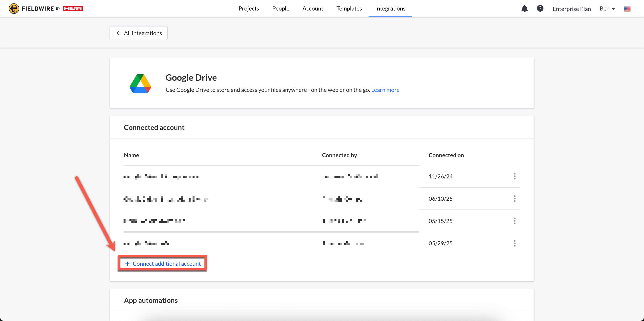Click the notifications bell icon
644x321 pixels.
coord(524,9)
